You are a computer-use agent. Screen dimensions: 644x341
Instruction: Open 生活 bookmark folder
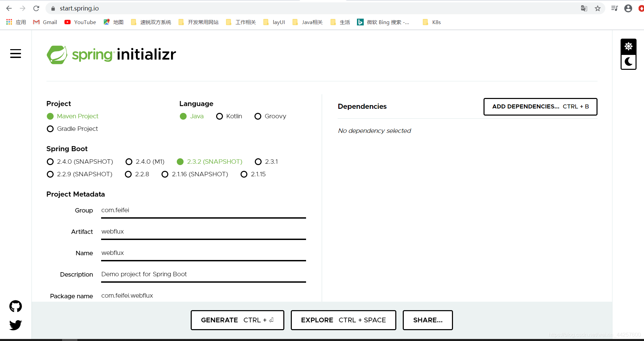(340, 22)
